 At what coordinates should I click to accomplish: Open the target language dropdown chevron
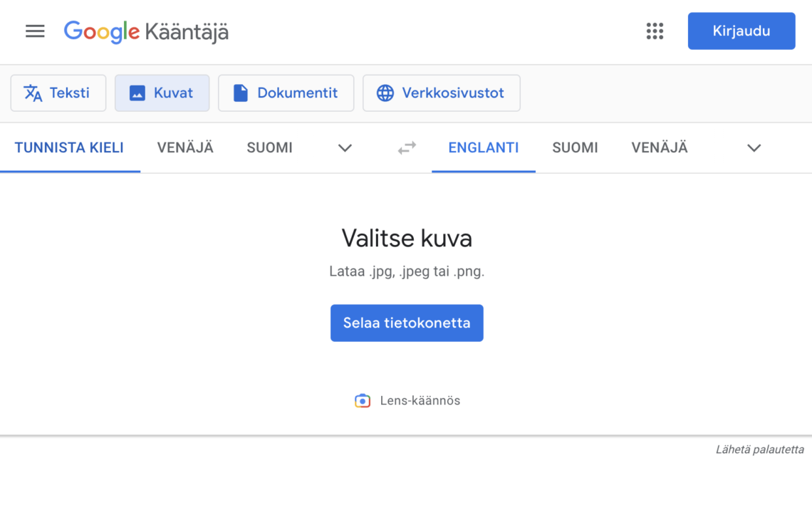tap(754, 147)
